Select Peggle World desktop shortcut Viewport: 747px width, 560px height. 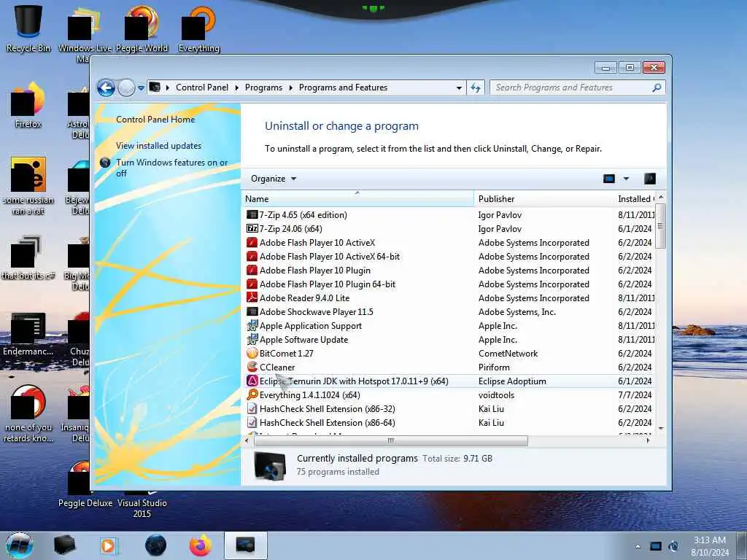[142, 28]
